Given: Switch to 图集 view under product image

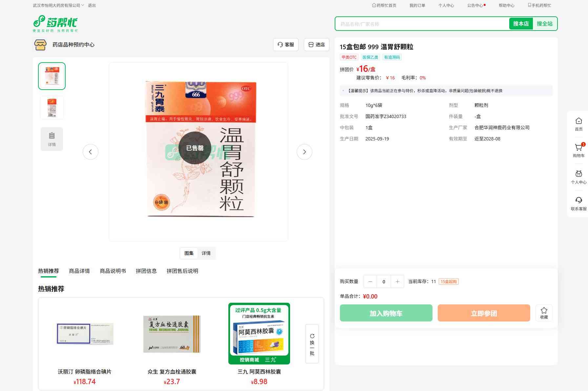Looking at the screenshot, I should [189, 253].
